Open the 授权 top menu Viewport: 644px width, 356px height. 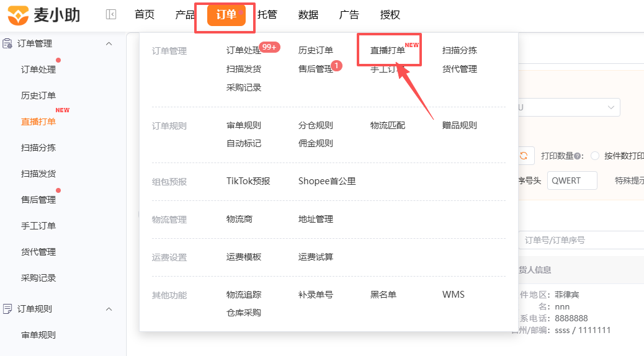(390, 15)
